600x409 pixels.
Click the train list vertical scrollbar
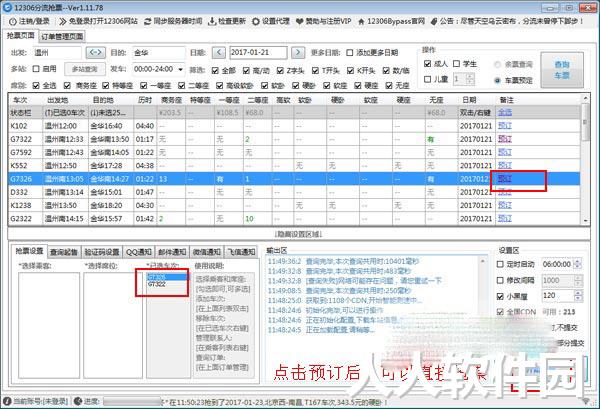point(585,159)
